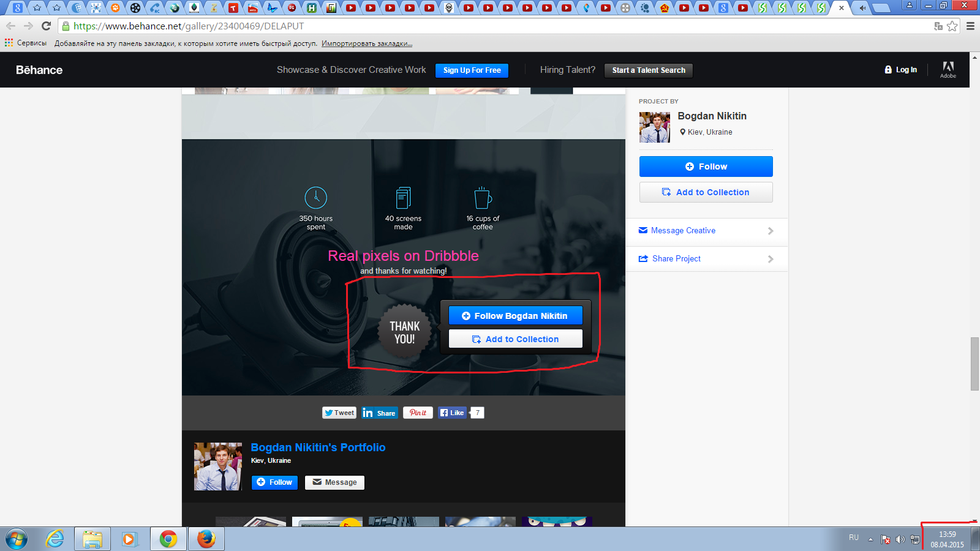Close the active Behance tab

click(842, 8)
